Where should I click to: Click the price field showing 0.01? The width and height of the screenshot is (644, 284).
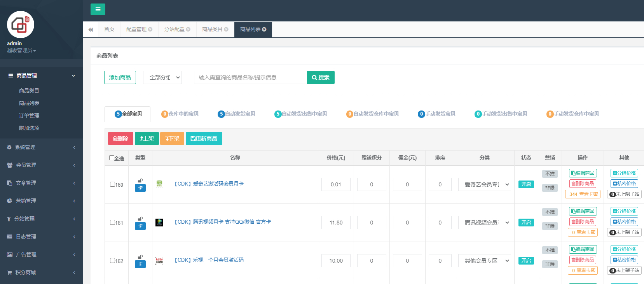[336, 184]
